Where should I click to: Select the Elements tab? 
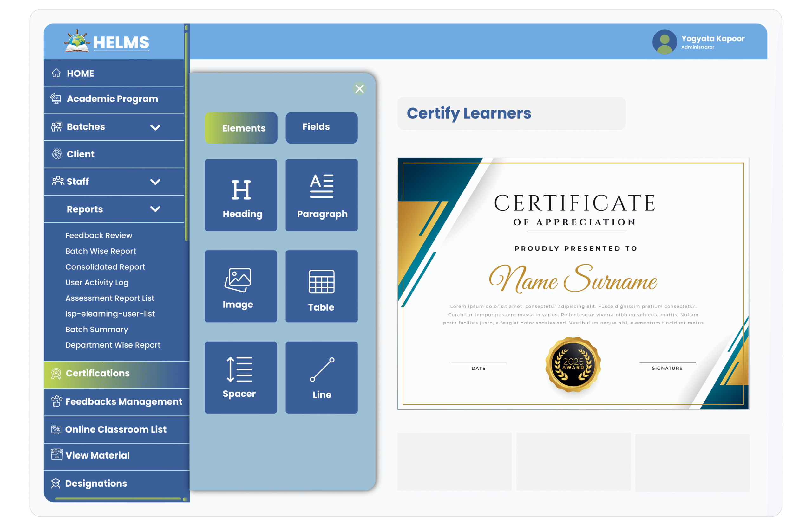click(x=241, y=128)
